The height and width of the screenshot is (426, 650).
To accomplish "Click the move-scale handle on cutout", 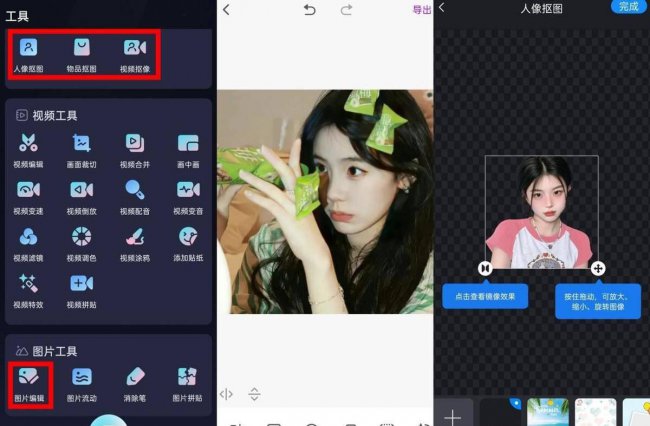I will coord(598,269).
